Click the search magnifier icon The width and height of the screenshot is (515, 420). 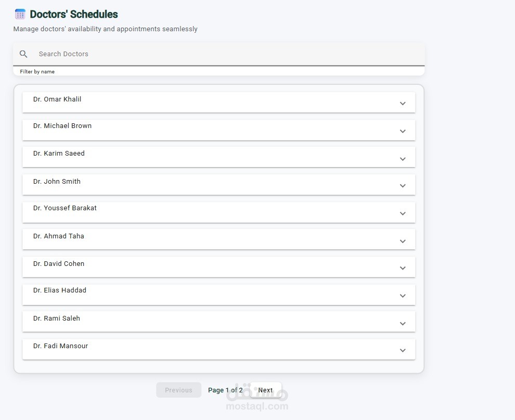point(23,54)
